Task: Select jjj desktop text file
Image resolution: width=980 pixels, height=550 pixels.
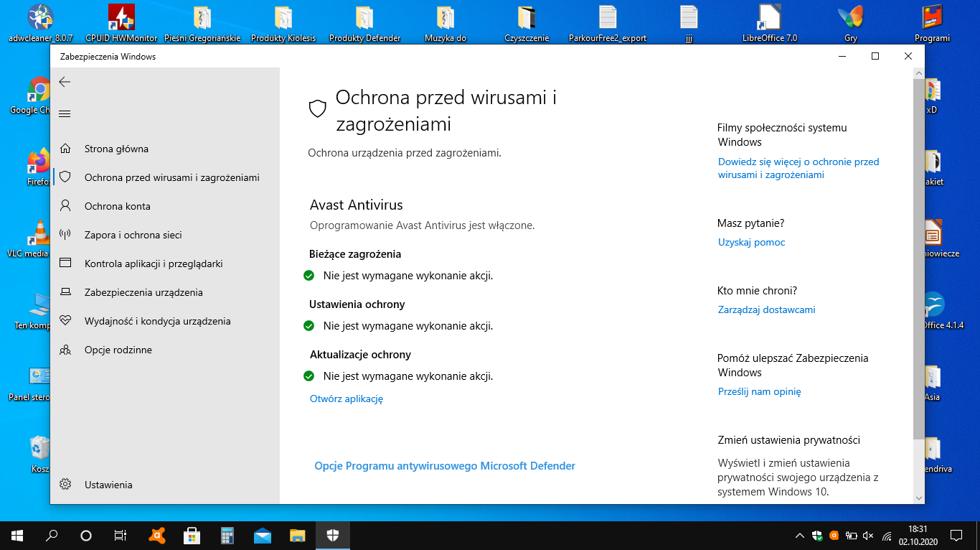Action: tap(688, 24)
